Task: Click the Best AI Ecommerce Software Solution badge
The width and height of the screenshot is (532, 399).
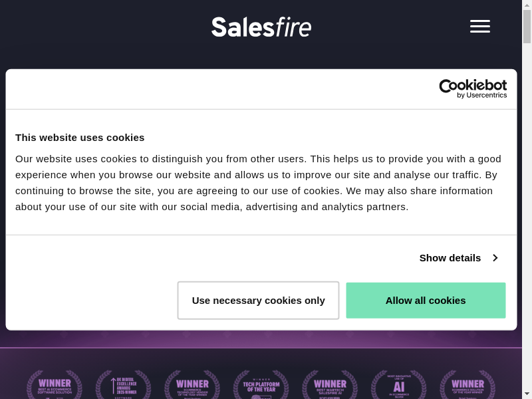Action: (x=55, y=384)
